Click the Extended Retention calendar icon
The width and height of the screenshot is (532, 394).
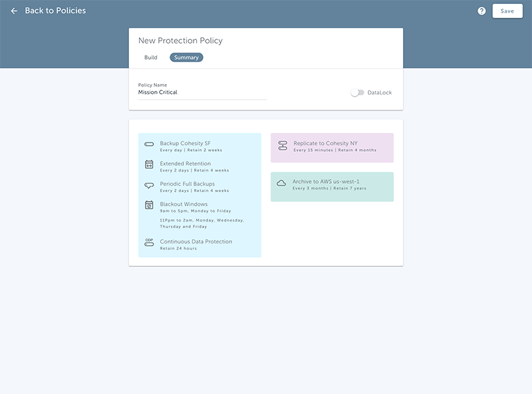[x=149, y=164]
